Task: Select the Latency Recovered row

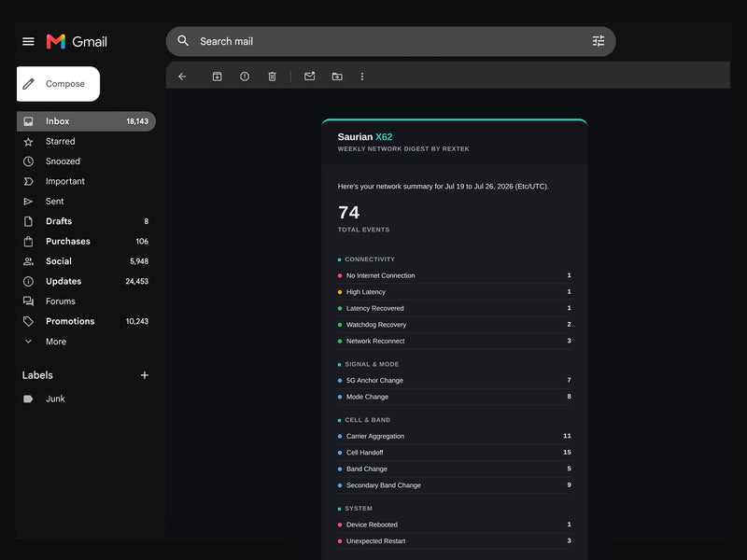Action: click(455, 309)
